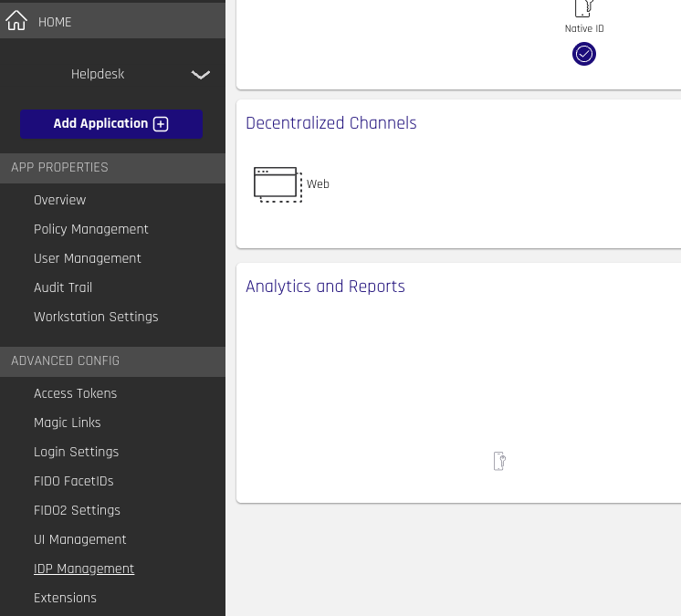Click the Decentralized Channels heading
Screen dimensions: 681x616
pyautogui.click(x=331, y=123)
